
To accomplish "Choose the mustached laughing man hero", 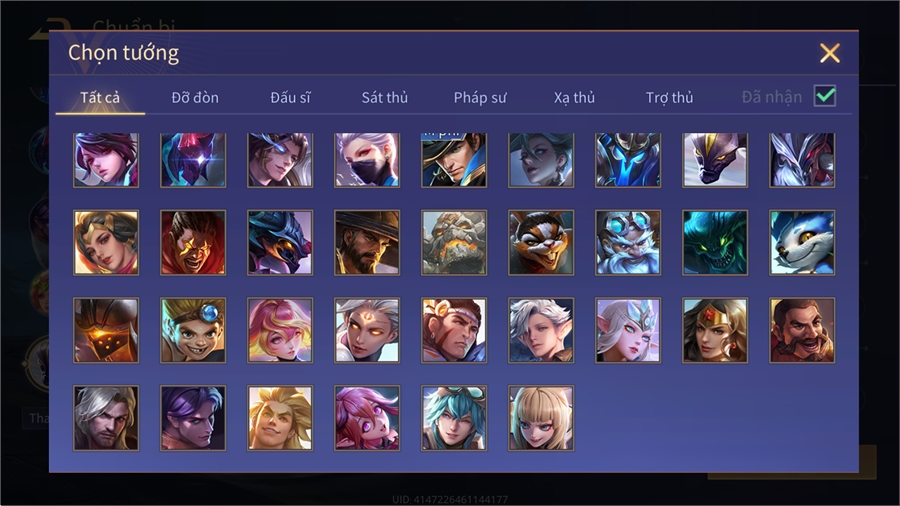I will (x=802, y=330).
